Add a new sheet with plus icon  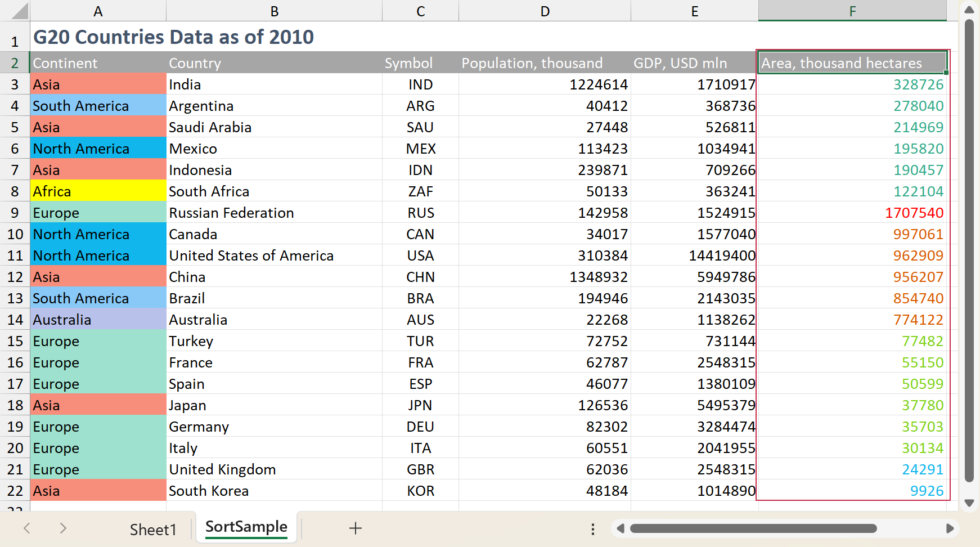(x=355, y=528)
